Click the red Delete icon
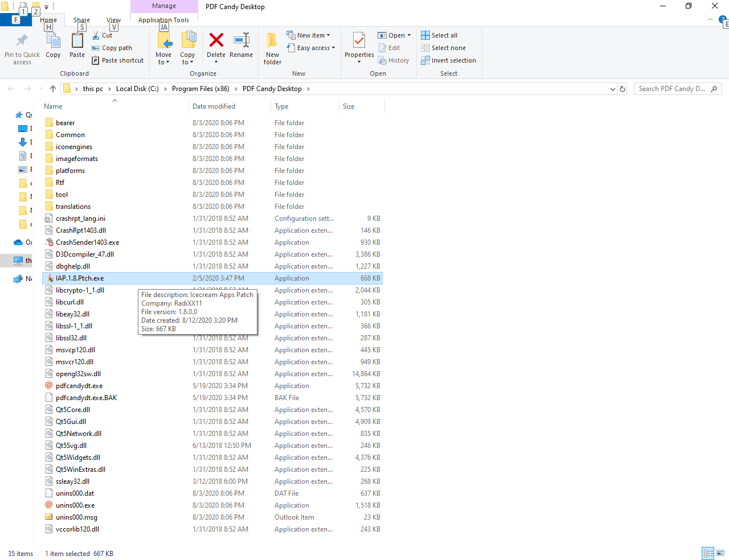The height and width of the screenshot is (560, 729). pos(216,40)
